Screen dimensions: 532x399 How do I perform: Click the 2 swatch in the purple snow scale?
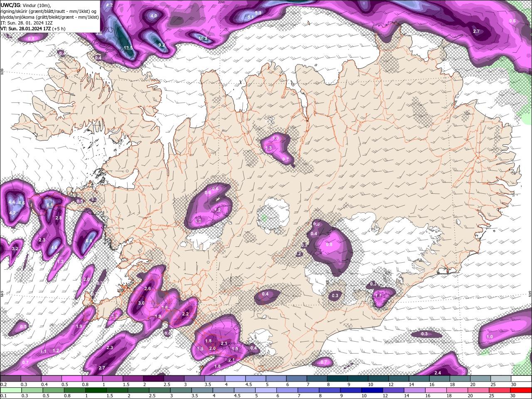[x=153, y=379]
